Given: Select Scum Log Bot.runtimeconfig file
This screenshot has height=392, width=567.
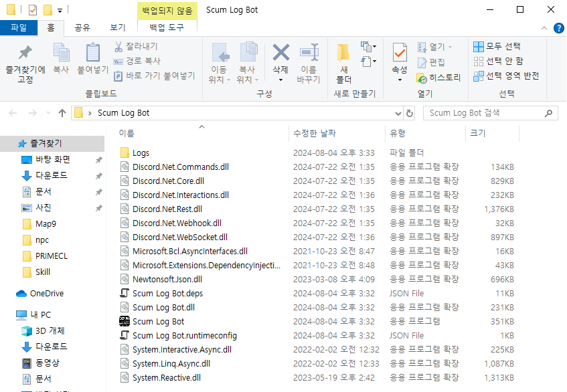Looking at the screenshot, I should 184,335.
